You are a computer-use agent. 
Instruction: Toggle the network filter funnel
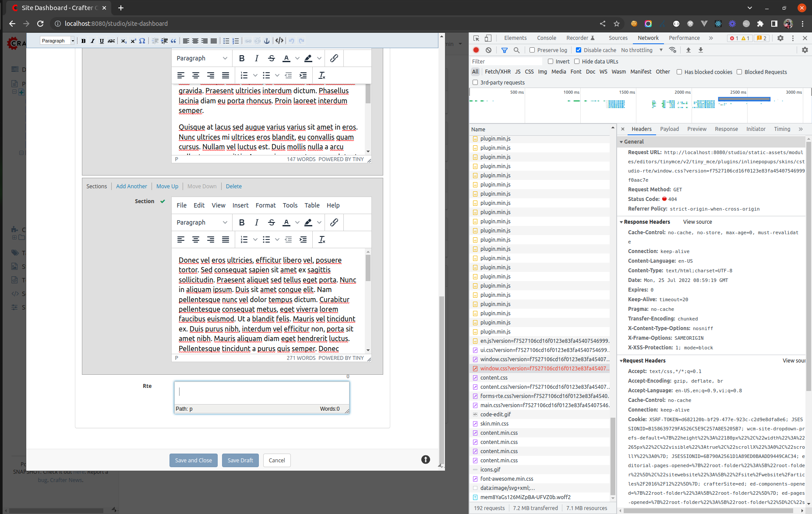pyautogui.click(x=505, y=50)
